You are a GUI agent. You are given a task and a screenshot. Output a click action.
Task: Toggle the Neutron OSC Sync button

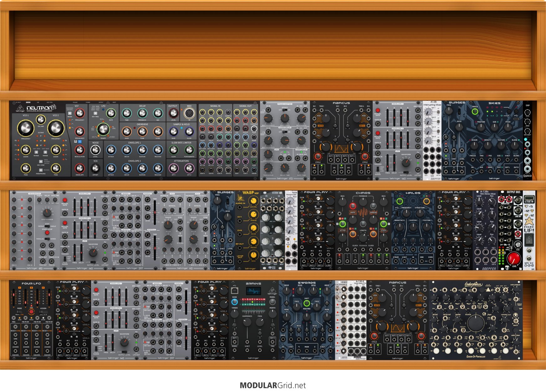tap(41, 161)
